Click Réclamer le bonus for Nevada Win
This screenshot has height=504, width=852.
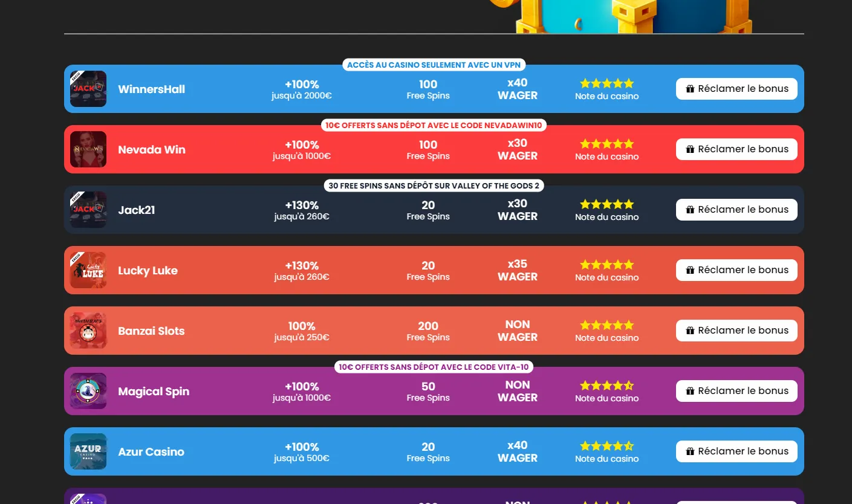coord(737,149)
